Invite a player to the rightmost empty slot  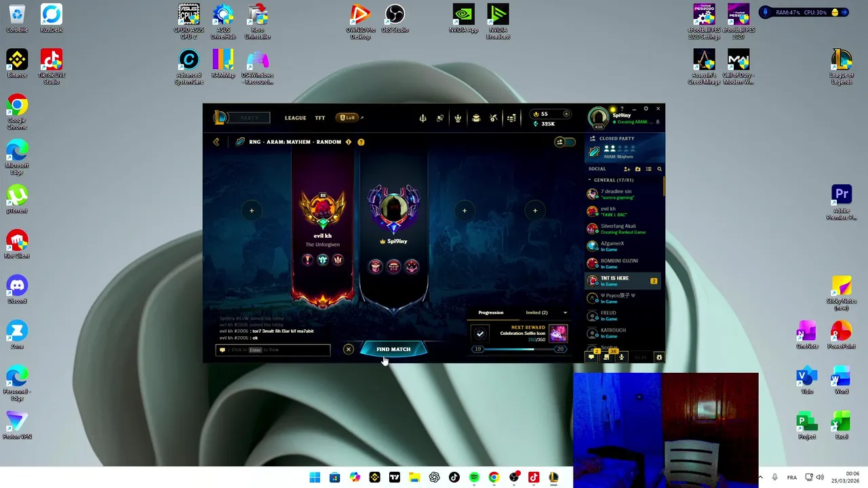coord(535,211)
